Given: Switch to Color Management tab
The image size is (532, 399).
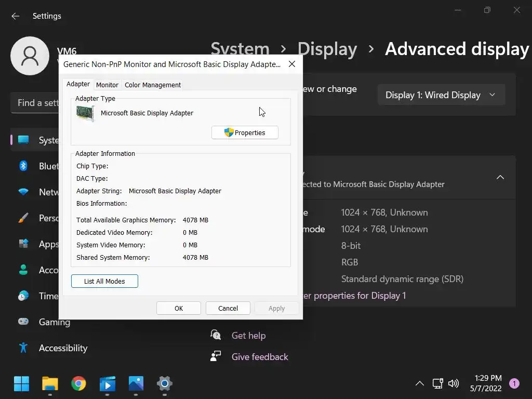Looking at the screenshot, I should click(153, 85).
